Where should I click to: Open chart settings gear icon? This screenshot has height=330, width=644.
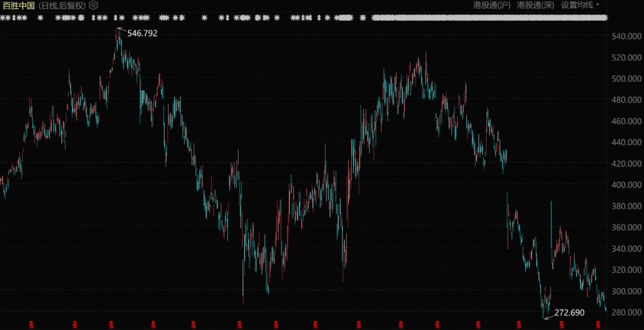(x=93, y=5)
